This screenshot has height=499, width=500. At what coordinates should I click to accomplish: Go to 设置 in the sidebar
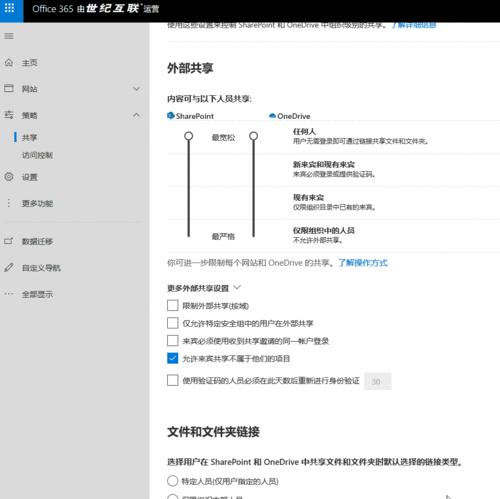(30, 177)
